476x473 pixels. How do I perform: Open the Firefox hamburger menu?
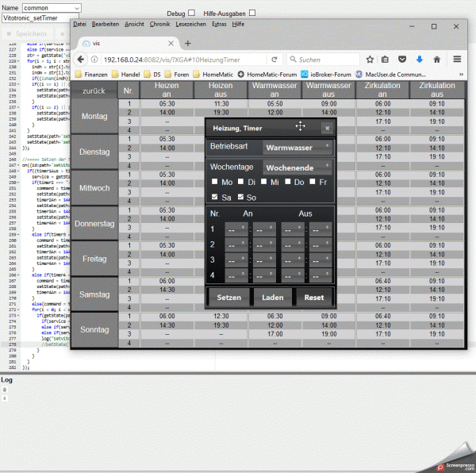457,60
